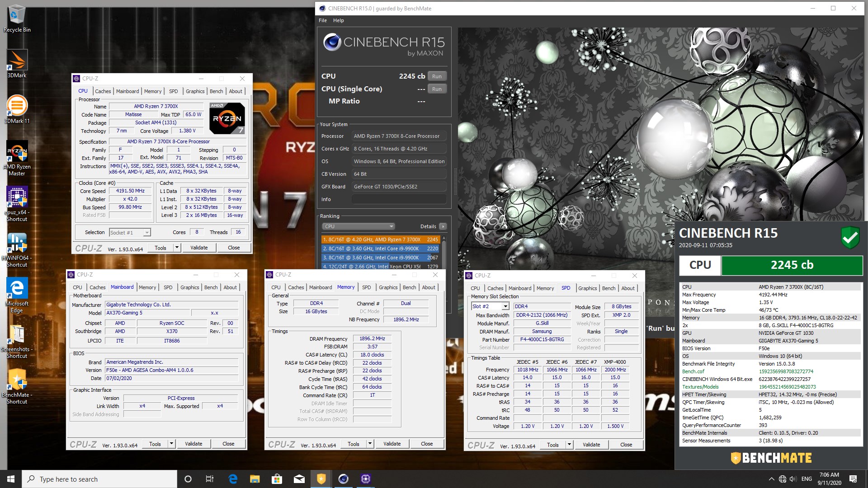Image resolution: width=868 pixels, height=488 pixels.
Task: Open Edge from the taskbar
Action: pyautogui.click(x=233, y=479)
